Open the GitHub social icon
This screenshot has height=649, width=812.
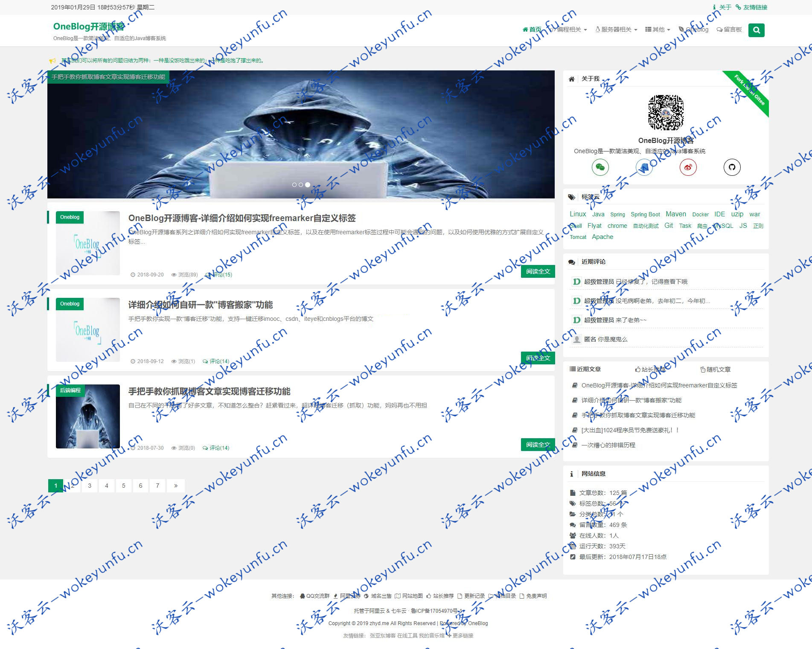[732, 167]
